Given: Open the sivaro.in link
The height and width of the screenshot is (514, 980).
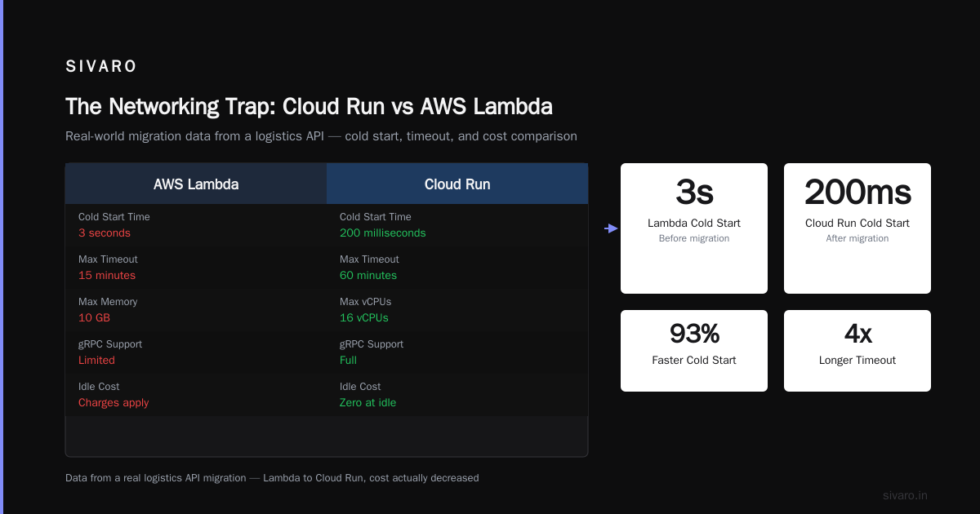Looking at the screenshot, I should [x=905, y=495].
